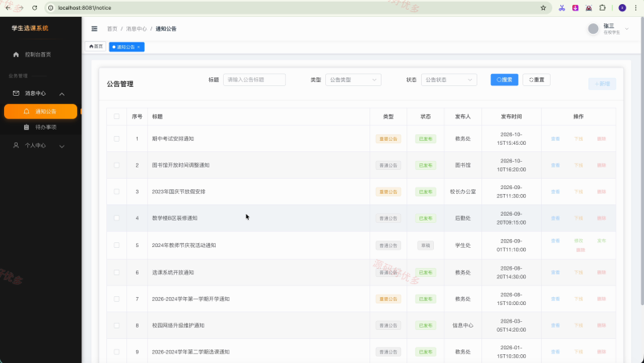Click 首页 in the breadcrumb
The width and height of the screenshot is (644, 363).
pos(112,29)
